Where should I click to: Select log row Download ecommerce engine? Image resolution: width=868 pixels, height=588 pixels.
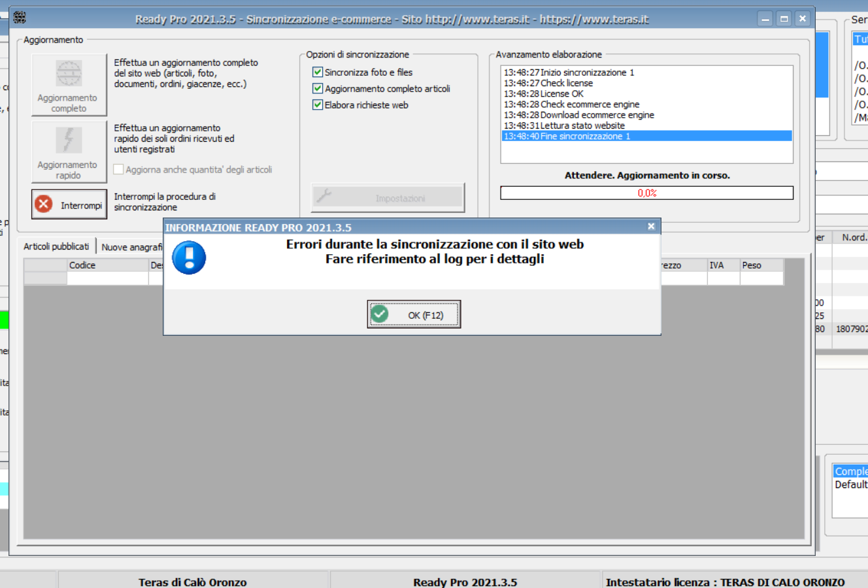646,114
